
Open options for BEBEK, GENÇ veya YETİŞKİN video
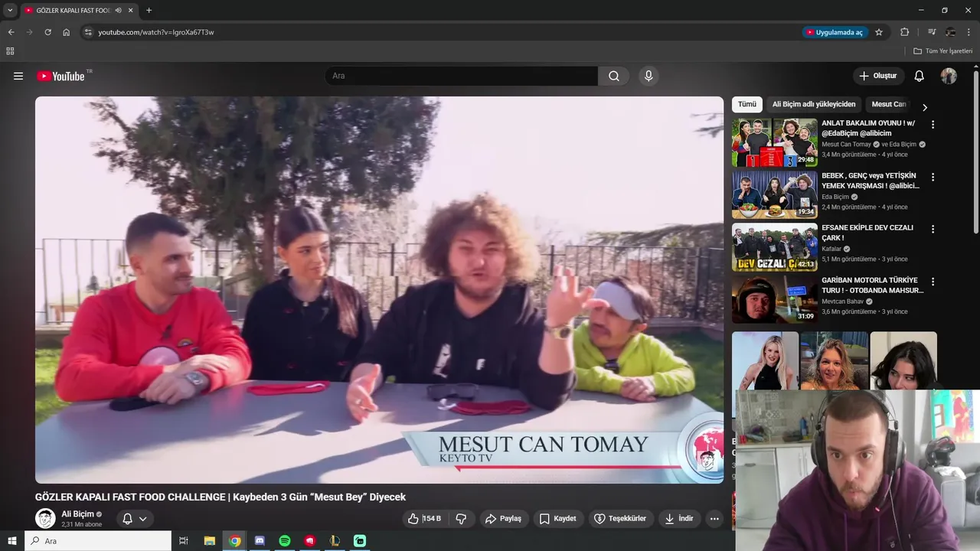pos(933,177)
